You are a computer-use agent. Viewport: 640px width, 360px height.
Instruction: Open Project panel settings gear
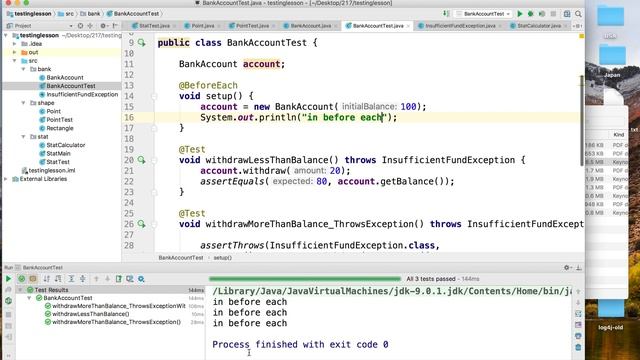(x=104, y=25)
